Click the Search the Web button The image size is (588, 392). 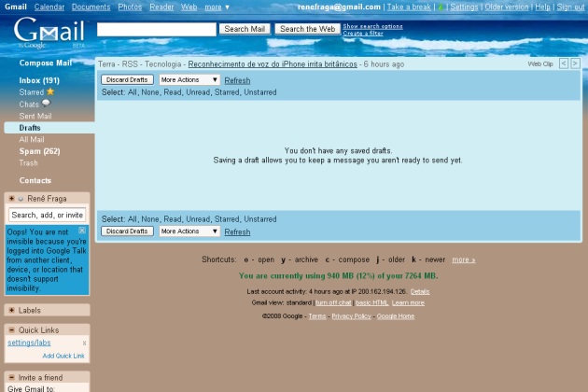point(307,29)
